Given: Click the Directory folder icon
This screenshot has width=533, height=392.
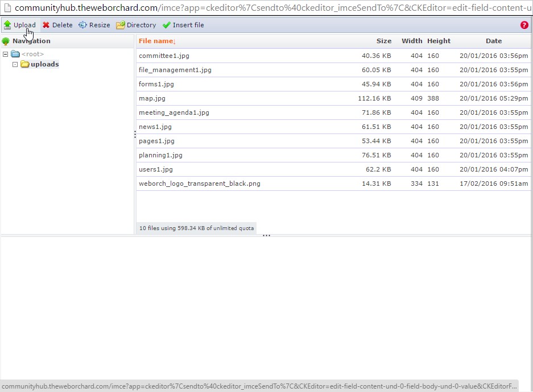Looking at the screenshot, I should point(121,25).
